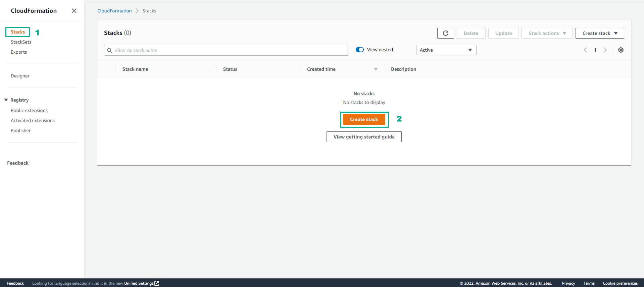Click View getting started guide button
Screen dimensions: 644x287
coord(364,137)
